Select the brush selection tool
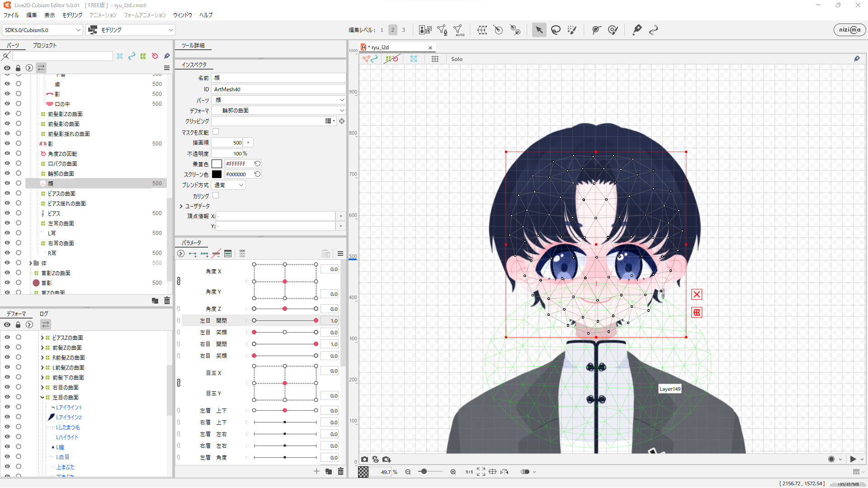 tap(572, 30)
